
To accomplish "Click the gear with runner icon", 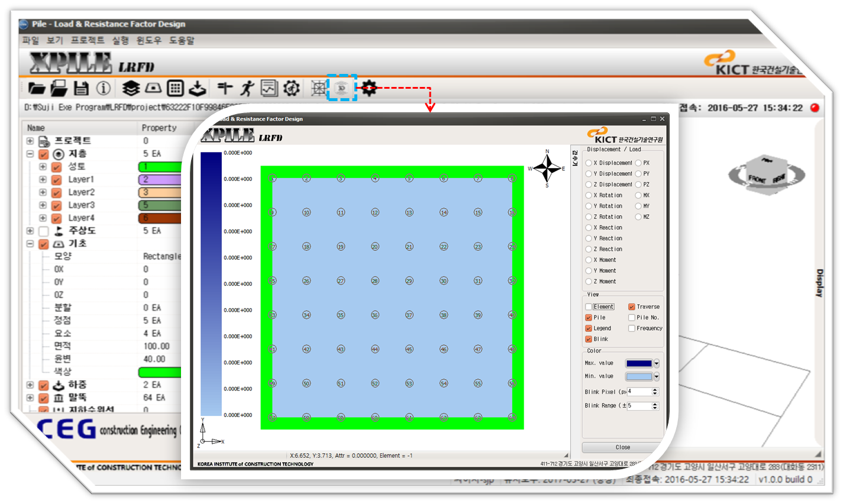I will pos(291,89).
